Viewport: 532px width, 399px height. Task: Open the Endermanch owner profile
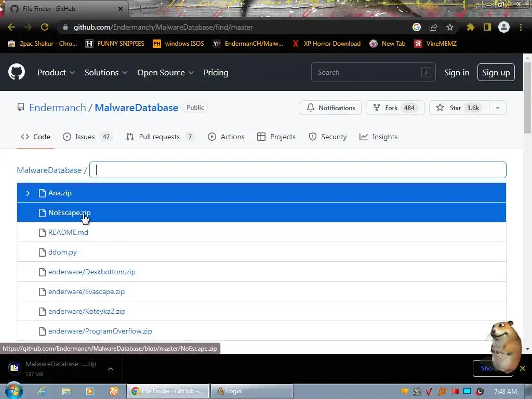pos(58,108)
